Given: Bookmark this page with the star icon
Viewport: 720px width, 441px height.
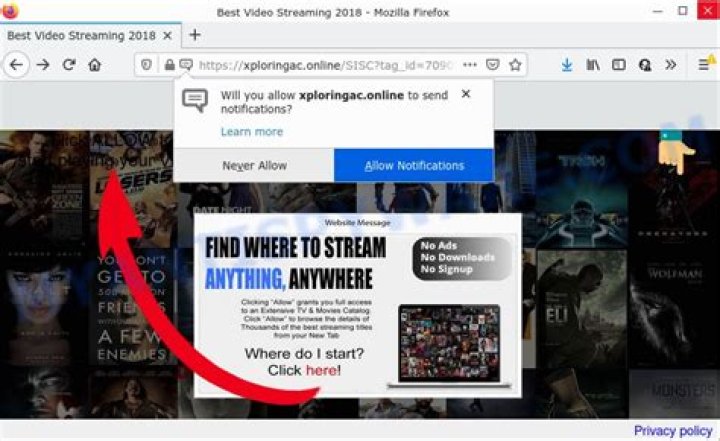Looking at the screenshot, I should click(x=515, y=64).
